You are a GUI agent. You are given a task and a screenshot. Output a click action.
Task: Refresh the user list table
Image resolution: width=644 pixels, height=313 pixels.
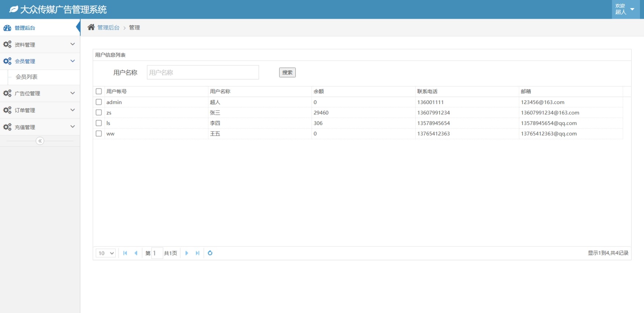pyautogui.click(x=210, y=253)
